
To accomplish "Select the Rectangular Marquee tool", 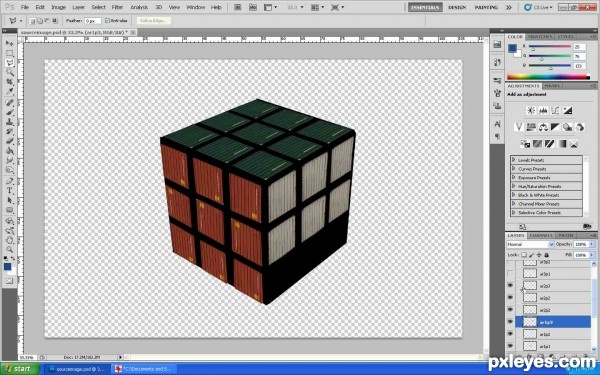I will tap(10, 53).
